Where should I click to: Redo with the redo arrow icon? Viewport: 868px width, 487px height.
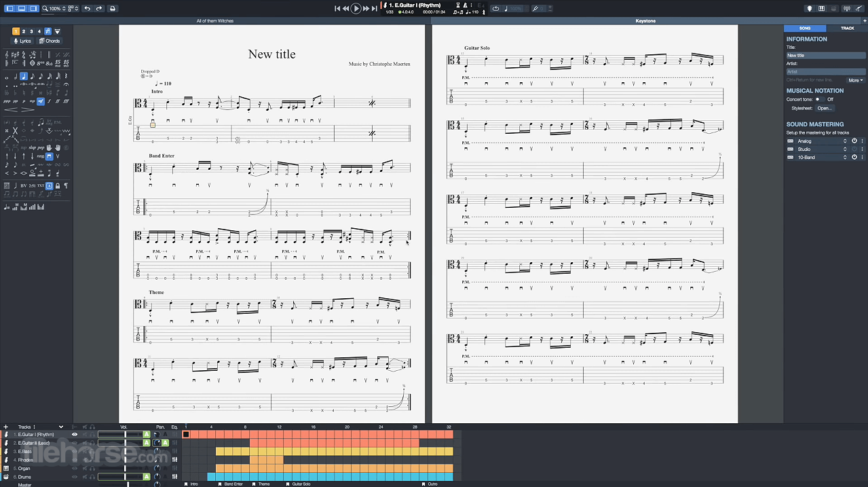click(x=99, y=8)
